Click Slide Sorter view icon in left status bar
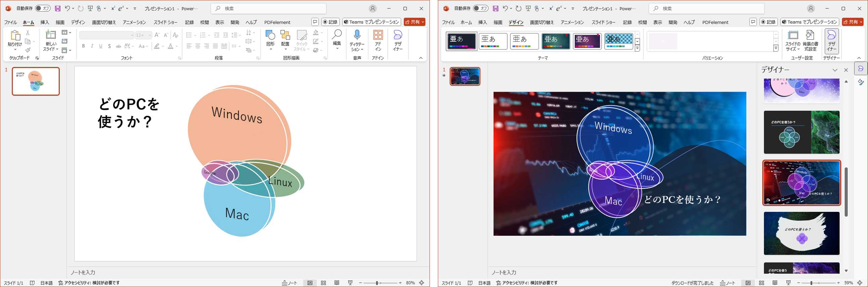Viewport: 868px width, 287px height. (323, 283)
